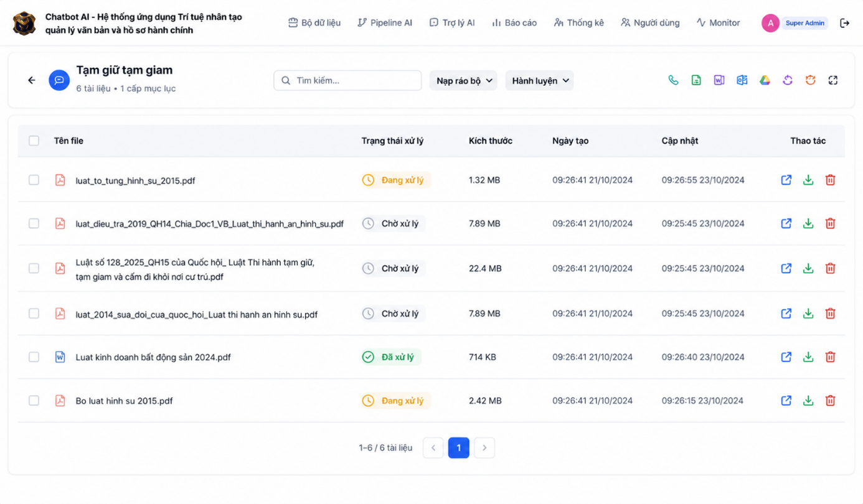Click the Đã xử lý status badge
The width and height of the screenshot is (863, 504).
pyautogui.click(x=392, y=357)
